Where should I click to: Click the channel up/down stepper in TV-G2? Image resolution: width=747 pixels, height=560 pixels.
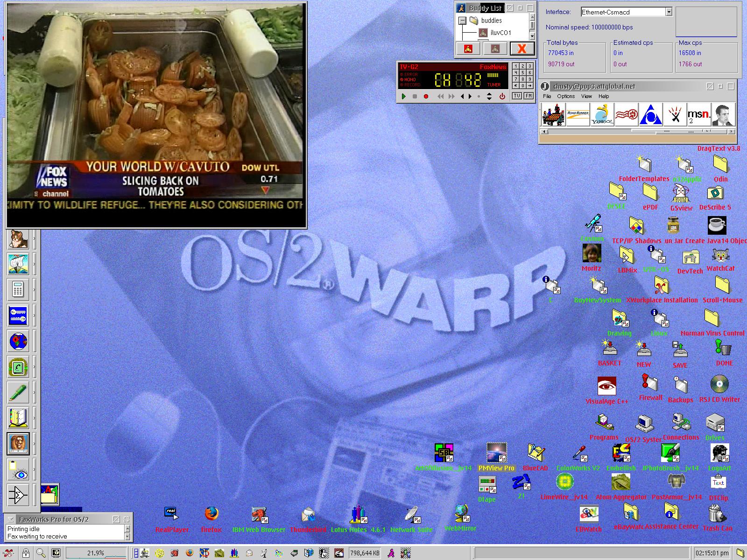point(489,96)
